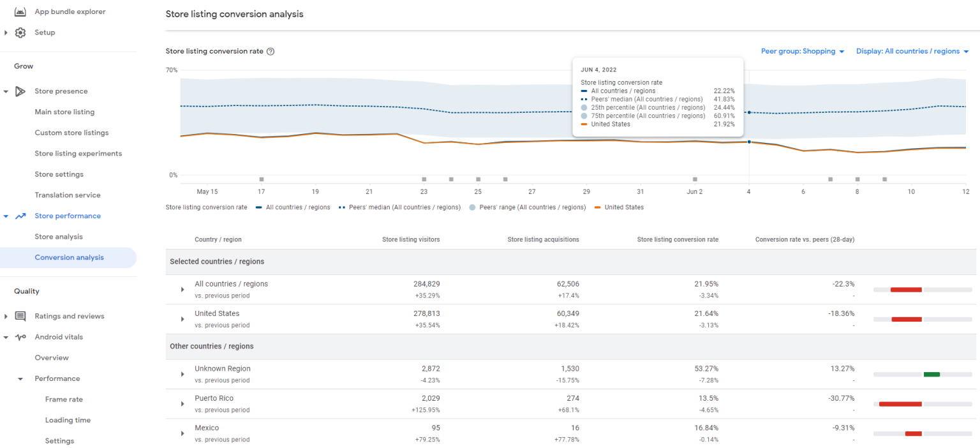Expand the United States table row
The image size is (980, 448).
click(x=182, y=319)
